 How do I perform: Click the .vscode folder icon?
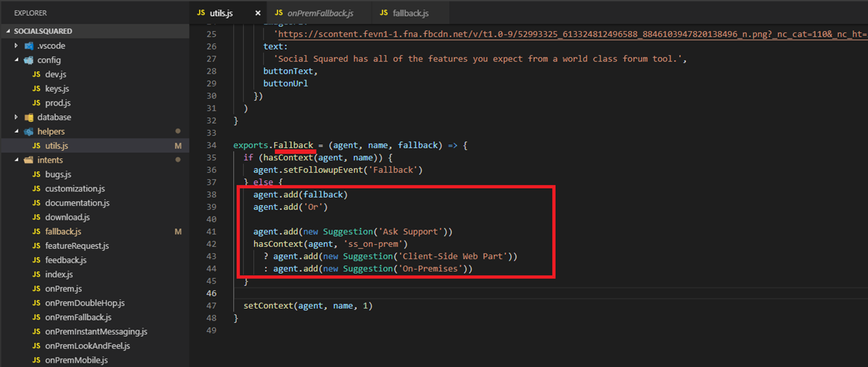coord(29,46)
